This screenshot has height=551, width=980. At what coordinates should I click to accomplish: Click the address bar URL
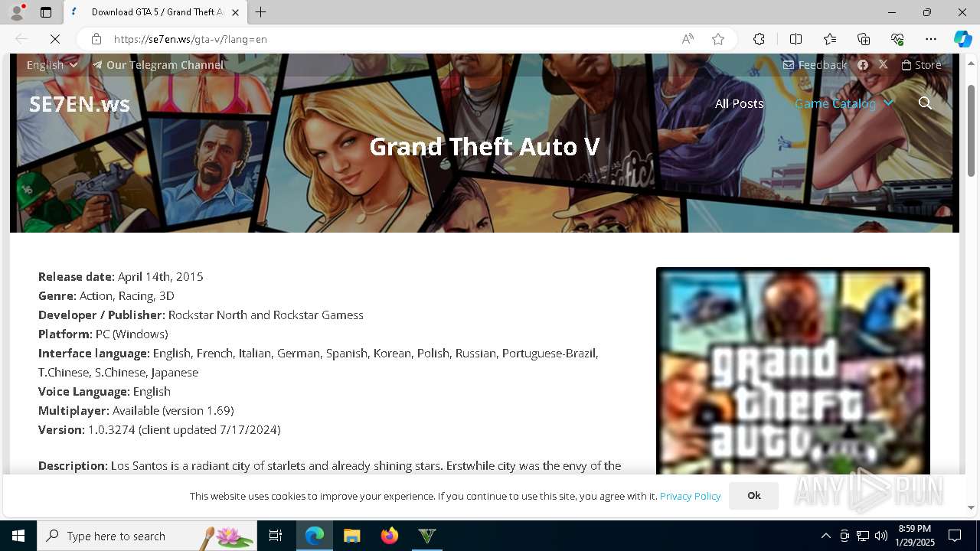point(191,39)
